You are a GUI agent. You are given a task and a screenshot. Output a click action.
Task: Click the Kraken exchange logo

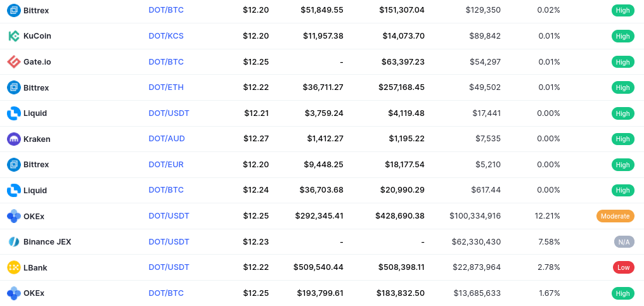pyautogui.click(x=14, y=139)
